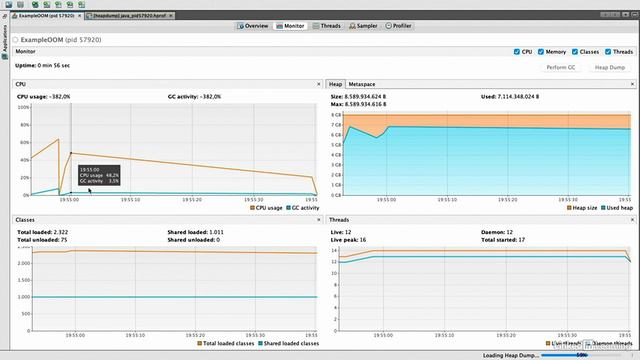
Task: Click the GC activity legend swatch
Action: (288, 208)
